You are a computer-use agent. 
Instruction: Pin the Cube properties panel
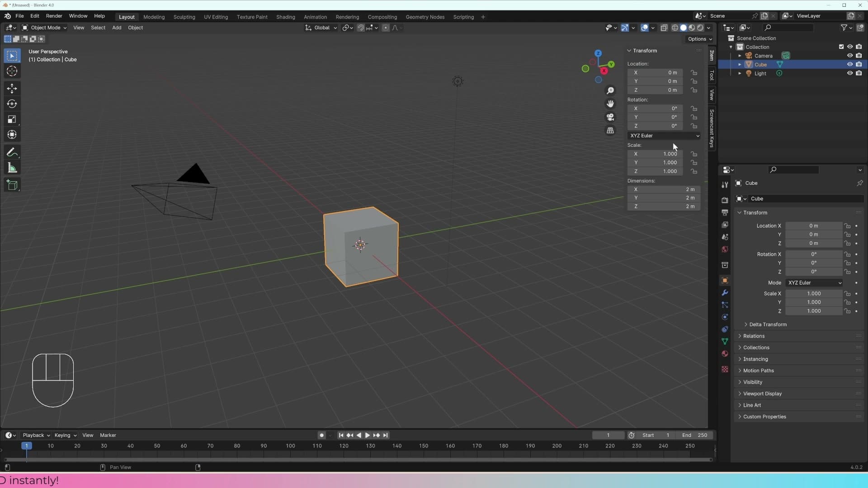click(859, 183)
